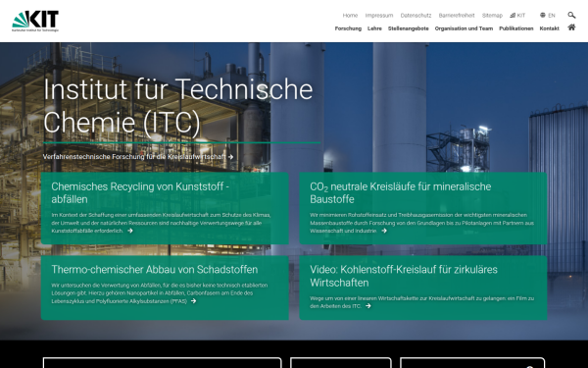Screen dimensions: 588x368
Task: Open the Sitemap link
Action: tap(492, 16)
